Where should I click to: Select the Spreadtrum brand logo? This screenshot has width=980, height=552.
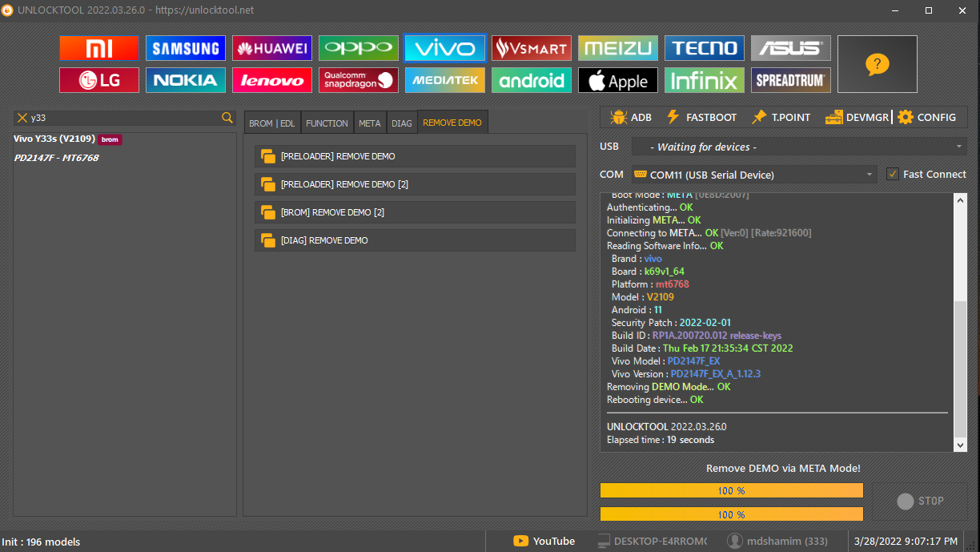click(x=791, y=80)
